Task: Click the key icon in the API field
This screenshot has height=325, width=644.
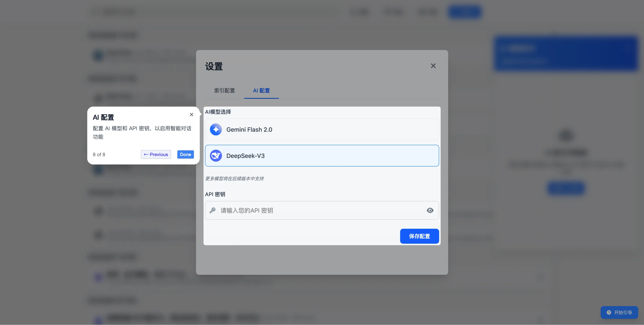Action: tap(213, 210)
